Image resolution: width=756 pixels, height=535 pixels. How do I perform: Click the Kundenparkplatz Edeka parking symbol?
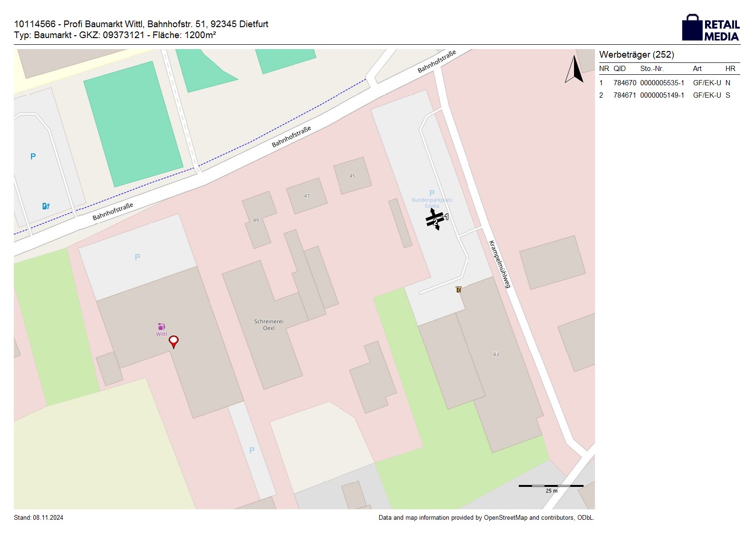pyautogui.click(x=432, y=193)
